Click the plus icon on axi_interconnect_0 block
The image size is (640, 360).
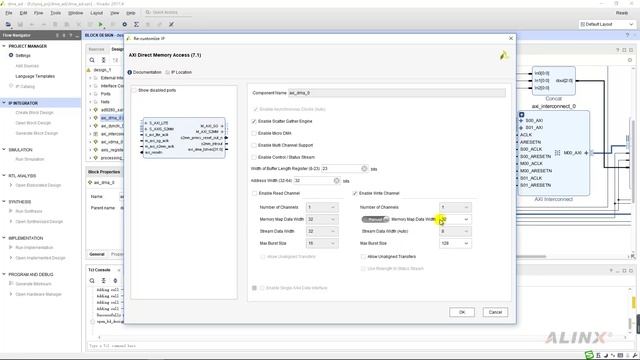coord(521,115)
